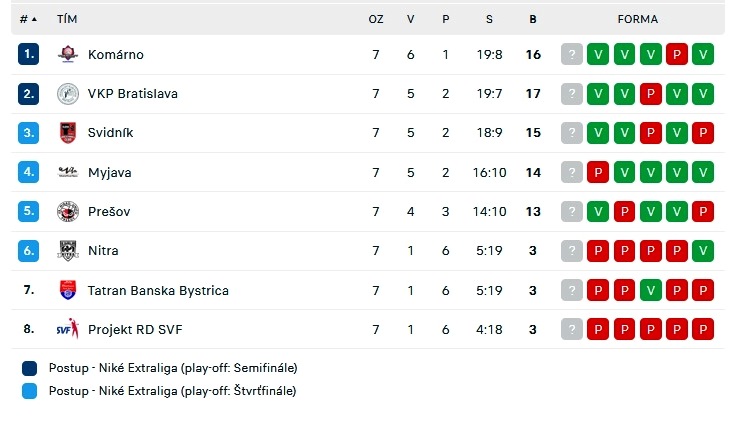Screen dimensions: 737x425
Task: Click the Tatran Banska Bystrica logo
Action: (x=68, y=290)
